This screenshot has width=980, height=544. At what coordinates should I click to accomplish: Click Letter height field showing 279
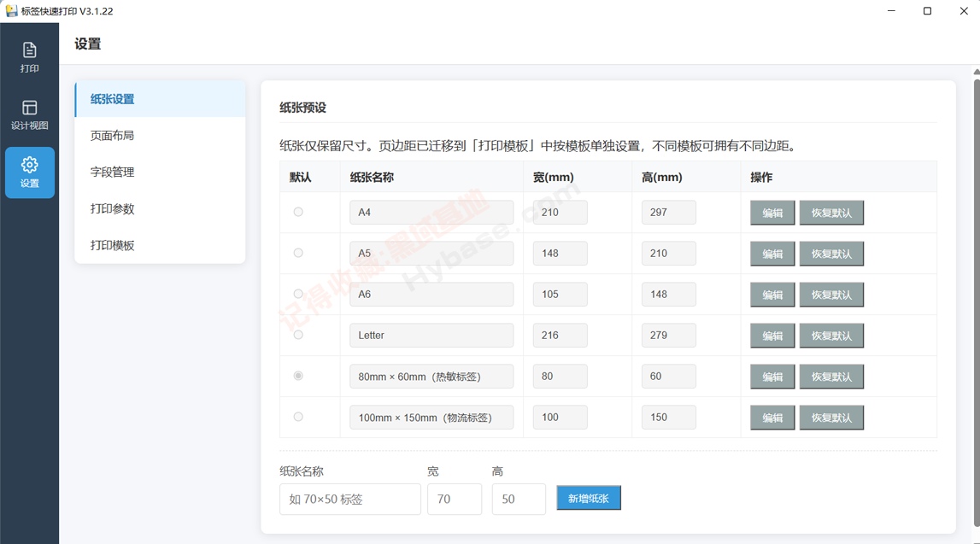669,336
